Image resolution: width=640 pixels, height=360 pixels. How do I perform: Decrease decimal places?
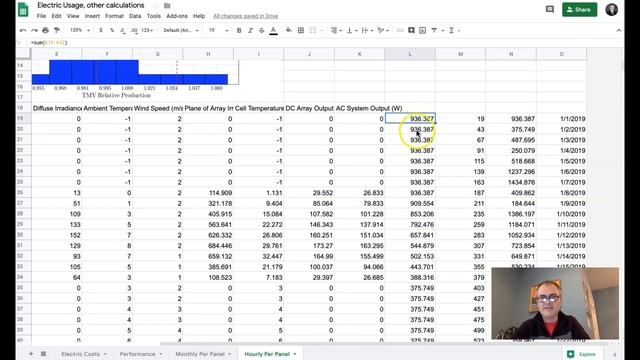[x=123, y=30]
